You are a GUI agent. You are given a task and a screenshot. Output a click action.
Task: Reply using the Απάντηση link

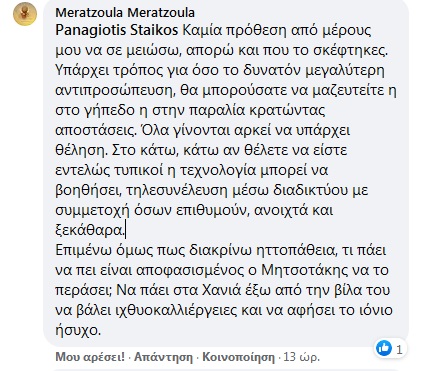163,357
